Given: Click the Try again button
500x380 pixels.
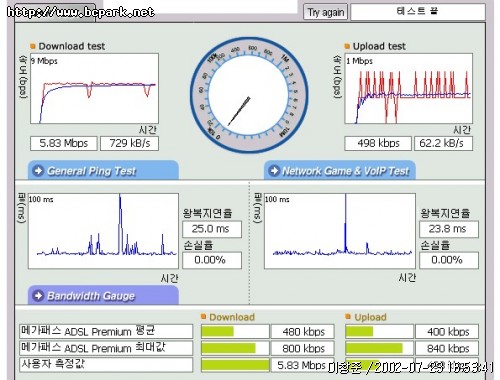Looking at the screenshot, I should point(325,12).
